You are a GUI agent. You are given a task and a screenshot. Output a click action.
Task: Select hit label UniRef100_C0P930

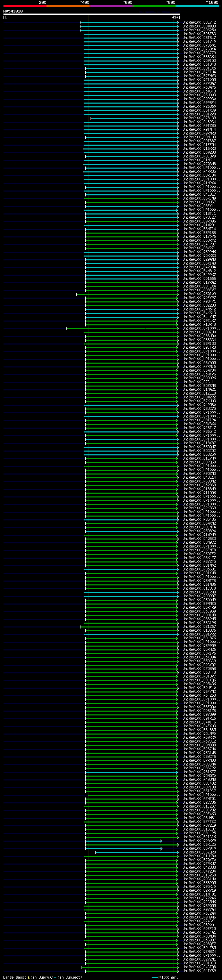point(199,99)
